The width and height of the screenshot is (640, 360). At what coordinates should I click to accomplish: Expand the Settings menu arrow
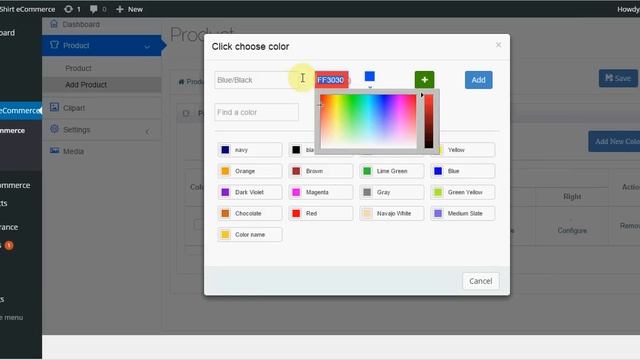point(148,131)
